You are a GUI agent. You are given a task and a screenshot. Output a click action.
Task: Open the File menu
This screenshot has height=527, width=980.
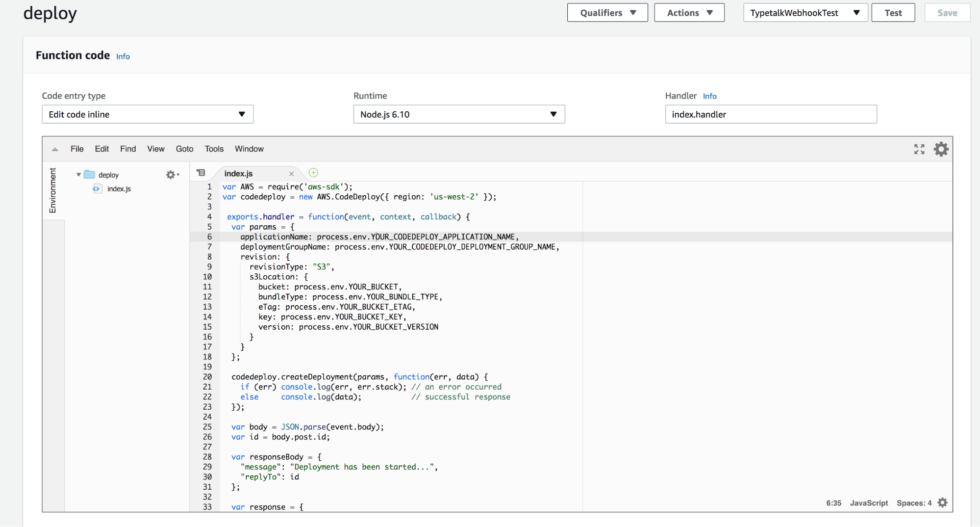77,149
